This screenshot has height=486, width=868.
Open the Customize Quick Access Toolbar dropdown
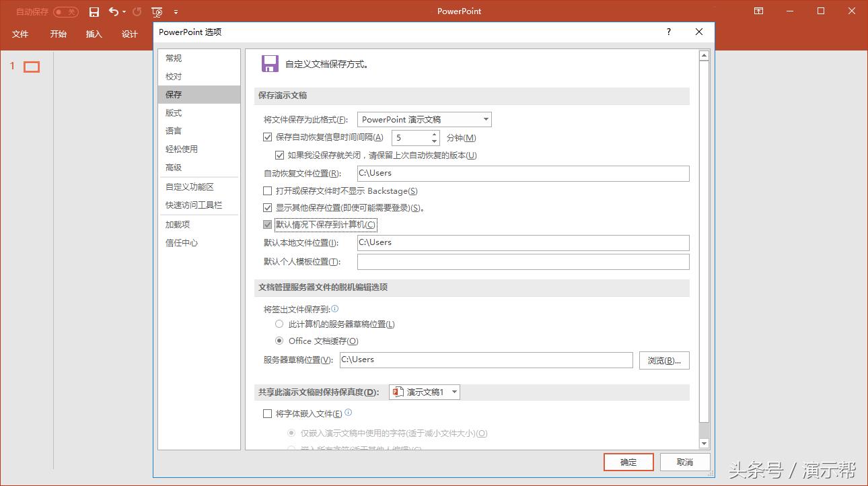tap(176, 11)
